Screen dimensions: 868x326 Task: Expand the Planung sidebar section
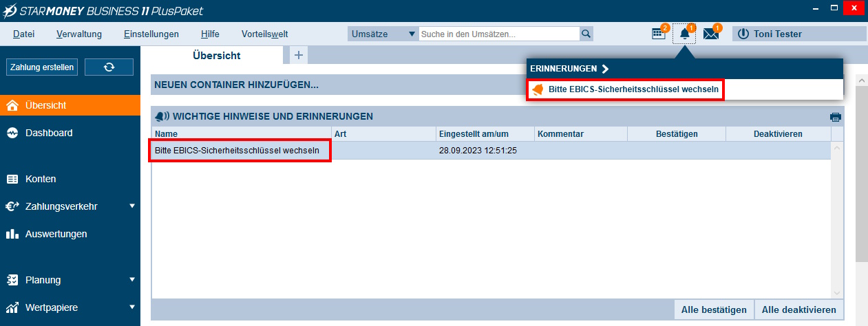(x=132, y=280)
